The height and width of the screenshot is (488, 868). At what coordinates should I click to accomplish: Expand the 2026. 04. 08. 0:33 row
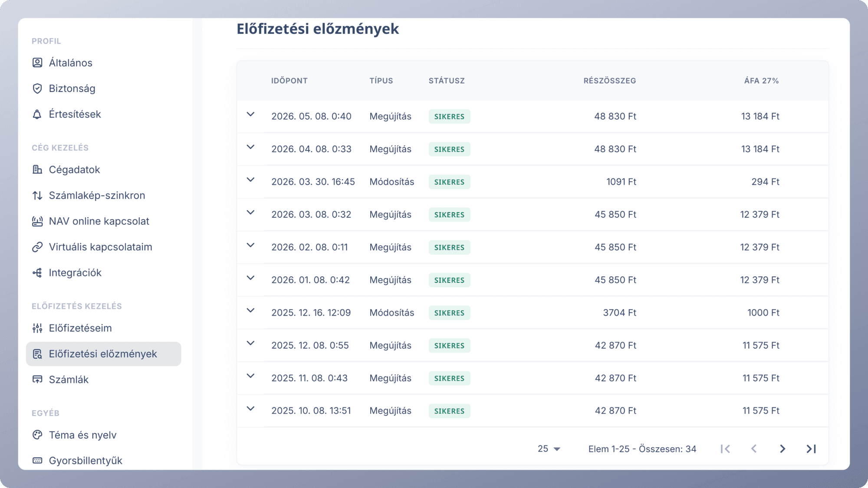250,147
